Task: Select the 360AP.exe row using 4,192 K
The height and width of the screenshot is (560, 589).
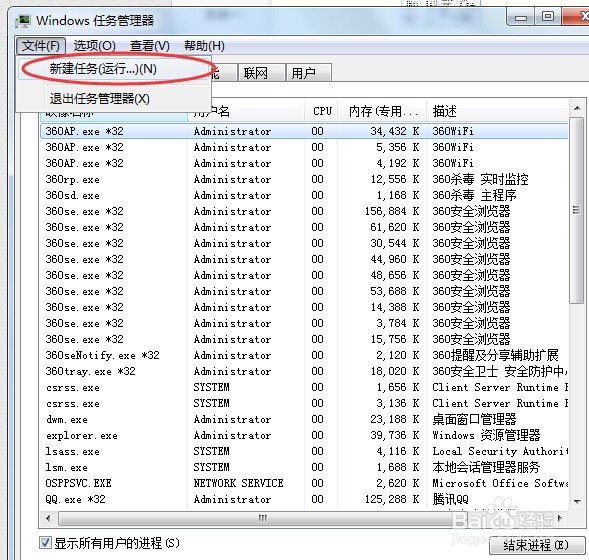Action: coord(304,163)
